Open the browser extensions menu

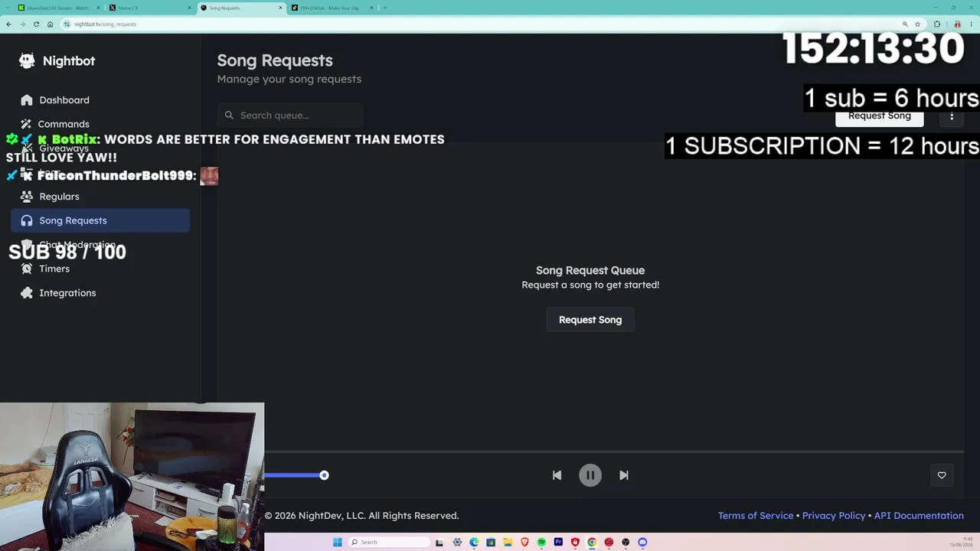coord(936,24)
